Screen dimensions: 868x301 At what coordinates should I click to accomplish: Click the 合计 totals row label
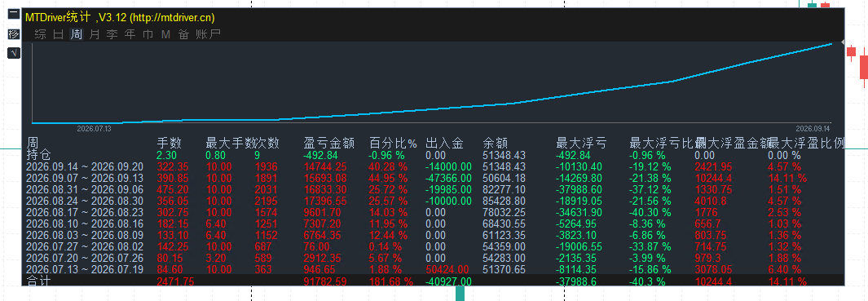click(x=39, y=281)
